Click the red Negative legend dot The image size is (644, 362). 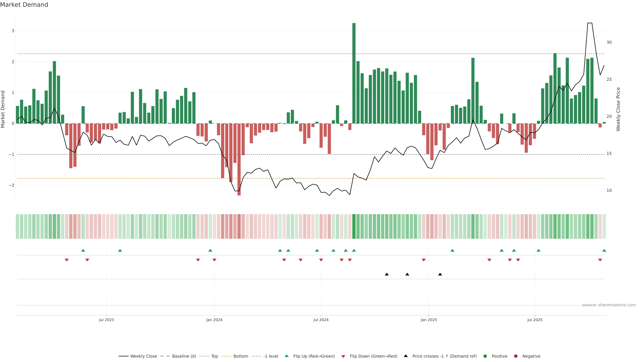pyautogui.click(x=516, y=356)
